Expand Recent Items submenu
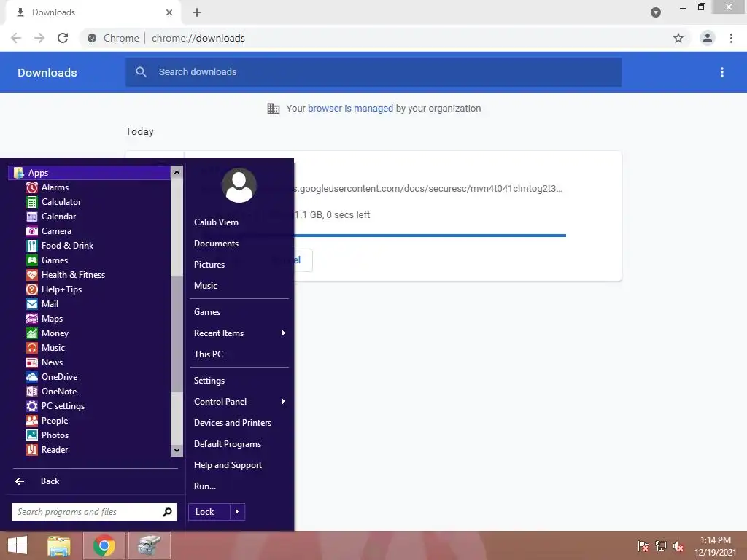Viewport: 747px width, 560px height. [239, 332]
